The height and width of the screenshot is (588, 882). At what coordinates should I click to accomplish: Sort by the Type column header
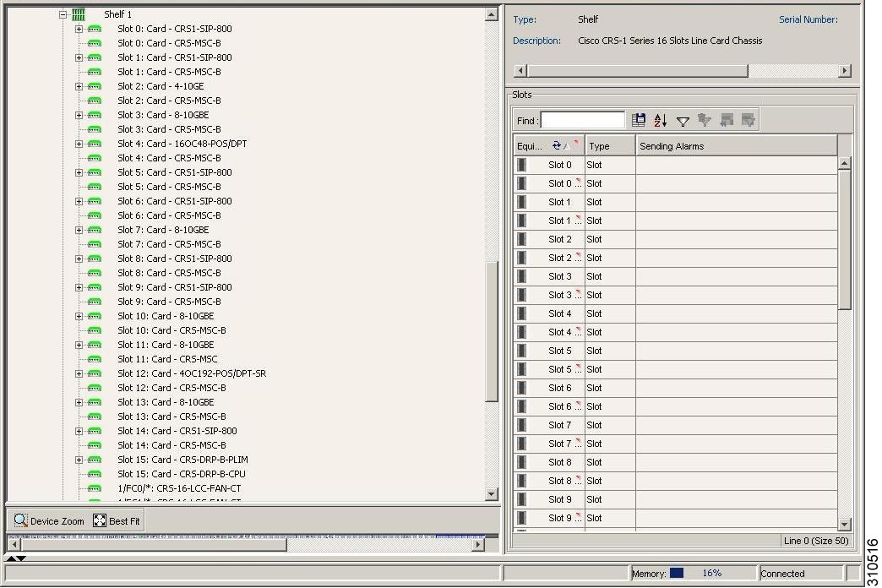click(x=609, y=146)
